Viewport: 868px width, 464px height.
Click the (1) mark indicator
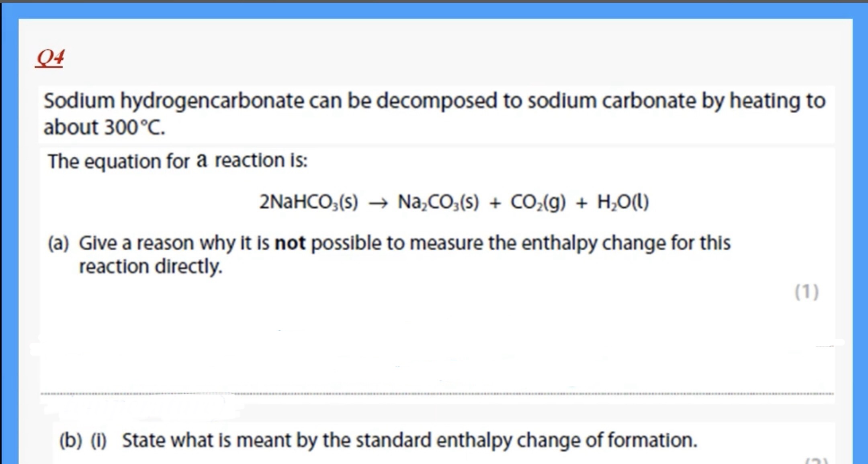tap(807, 292)
